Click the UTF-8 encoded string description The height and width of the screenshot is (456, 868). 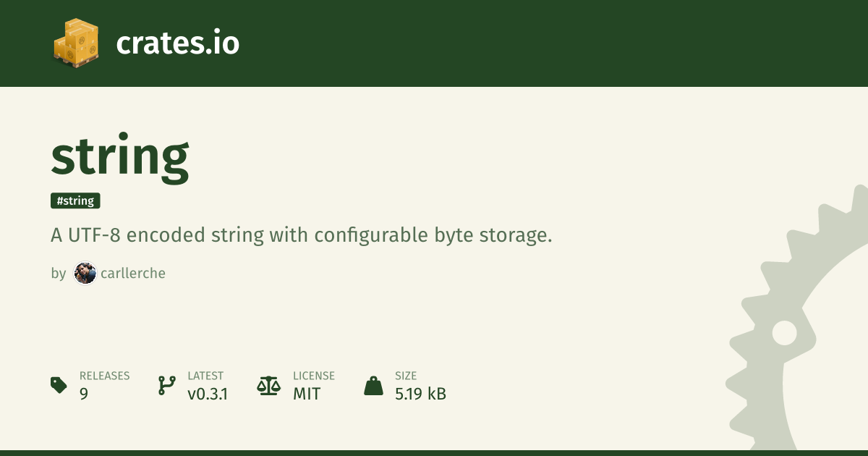[x=301, y=235]
